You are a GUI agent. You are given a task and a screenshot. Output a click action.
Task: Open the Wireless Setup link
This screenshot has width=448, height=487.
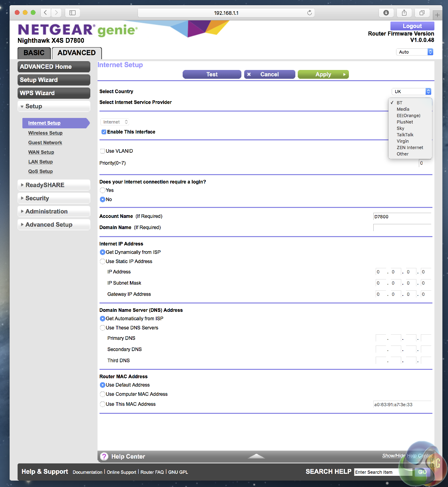(x=45, y=133)
